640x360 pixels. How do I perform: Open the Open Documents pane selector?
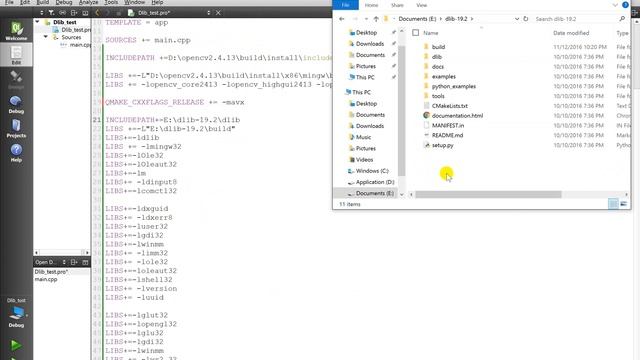[x=64, y=262]
